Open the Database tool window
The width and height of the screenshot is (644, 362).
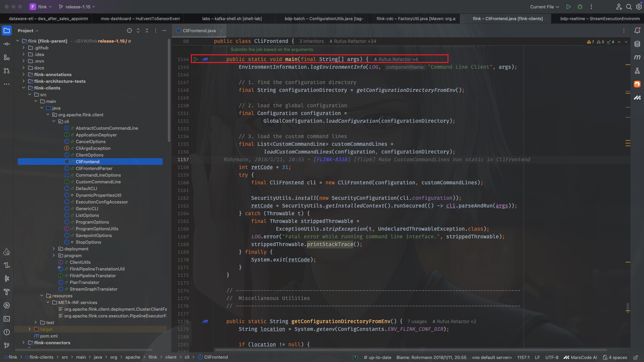pyautogui.click(x=637, y=44)
